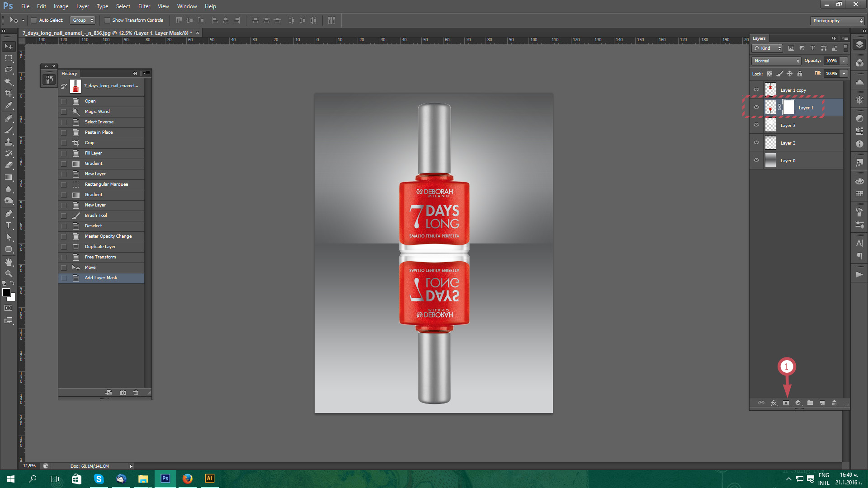Select the Rectangular Marquee tool
Image resolution: width=868 pixels, height=488 pixels.
pos(9,58)
